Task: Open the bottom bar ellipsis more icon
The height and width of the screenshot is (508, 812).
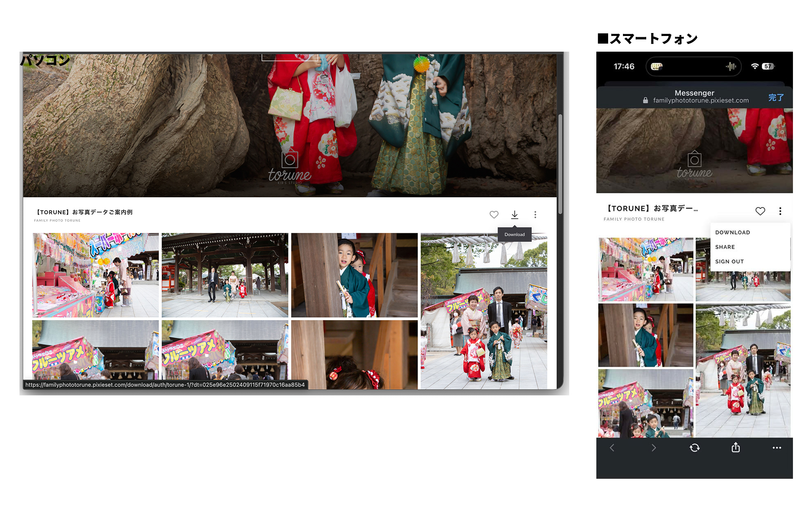Action: (x=776, y=448)
